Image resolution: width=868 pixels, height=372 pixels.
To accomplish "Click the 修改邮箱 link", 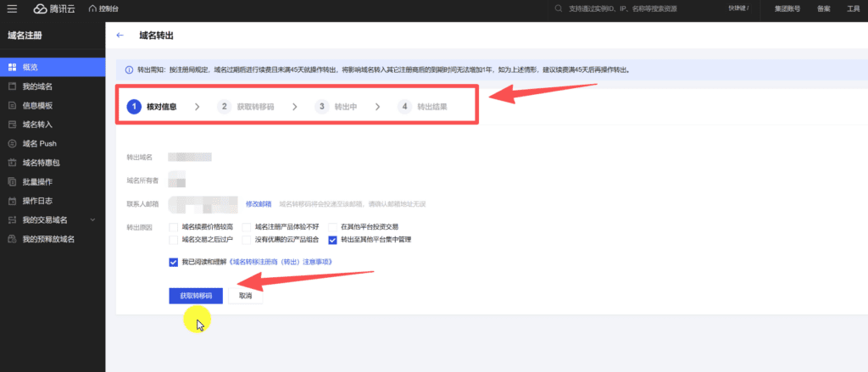I will point(259,204).
